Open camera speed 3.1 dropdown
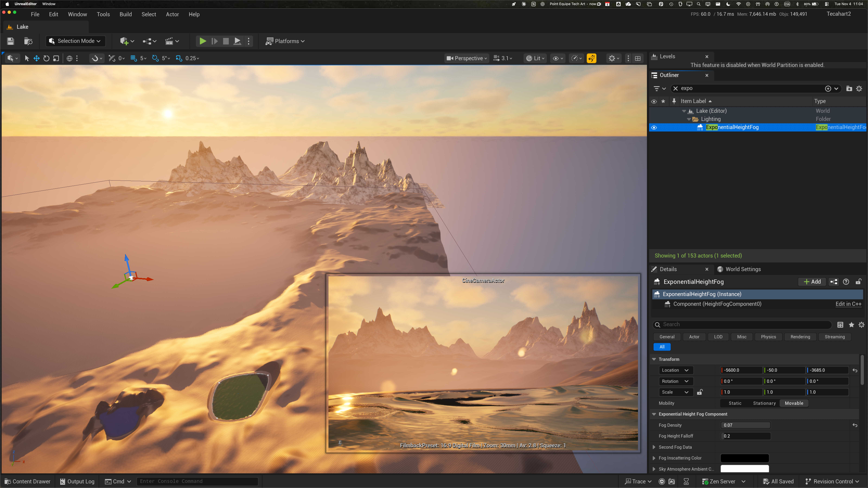The width and height of the screenshot is (868, 488). point(503,58)
